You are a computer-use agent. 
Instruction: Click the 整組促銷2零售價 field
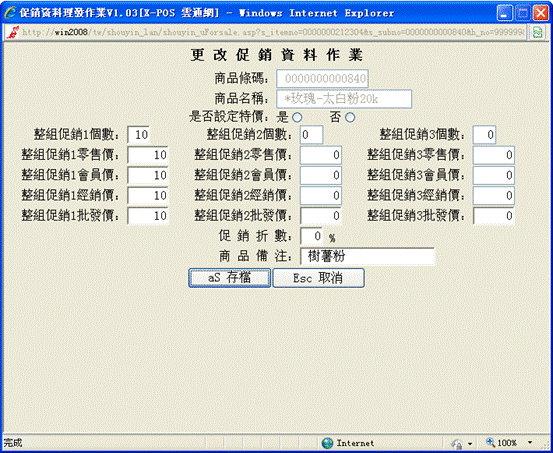(x=321, y=155)
